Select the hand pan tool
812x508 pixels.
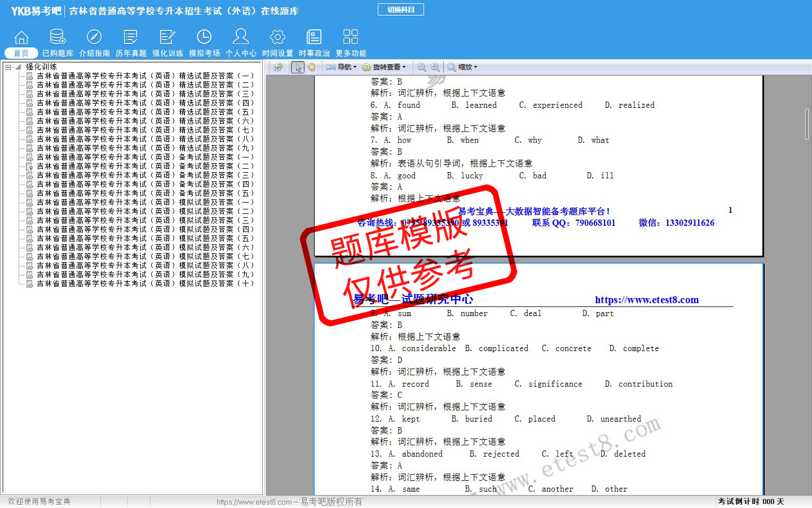coord(311,67)
